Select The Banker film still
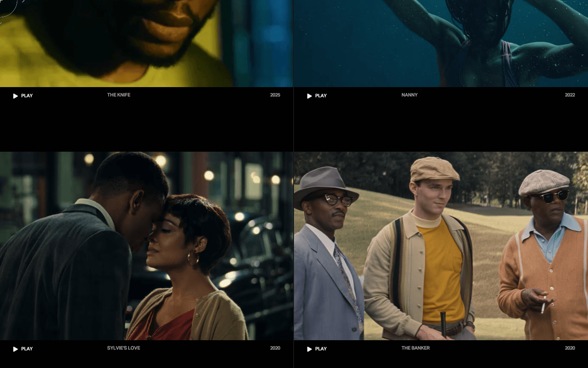Viewport: 588px width, 368px height. click(x=441, y=246)
